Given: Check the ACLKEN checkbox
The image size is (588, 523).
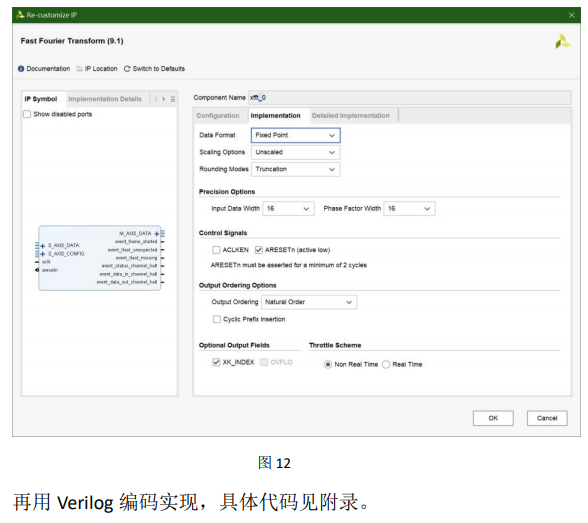Looking at the screenshot, I should coord(216,250).
